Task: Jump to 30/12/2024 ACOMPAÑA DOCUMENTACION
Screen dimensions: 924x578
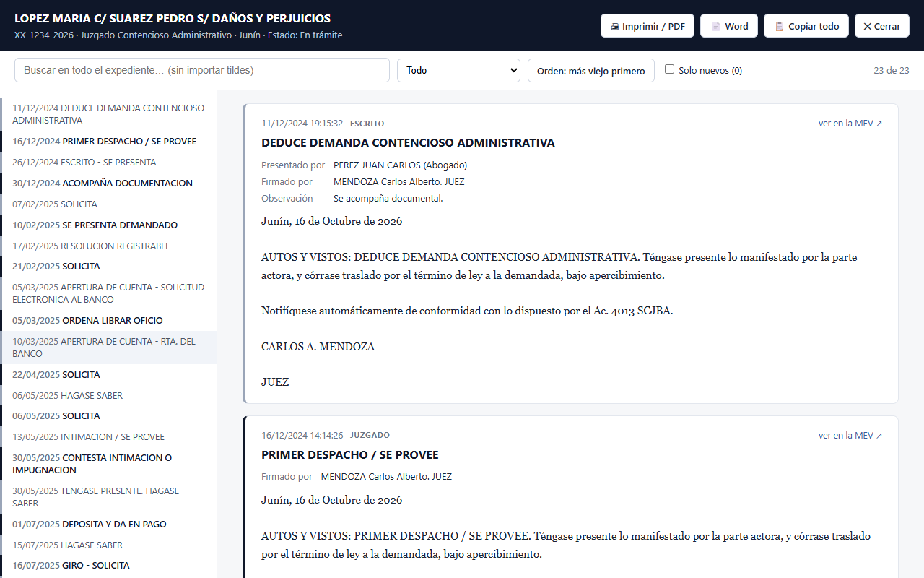Action: tap(108, 184)
